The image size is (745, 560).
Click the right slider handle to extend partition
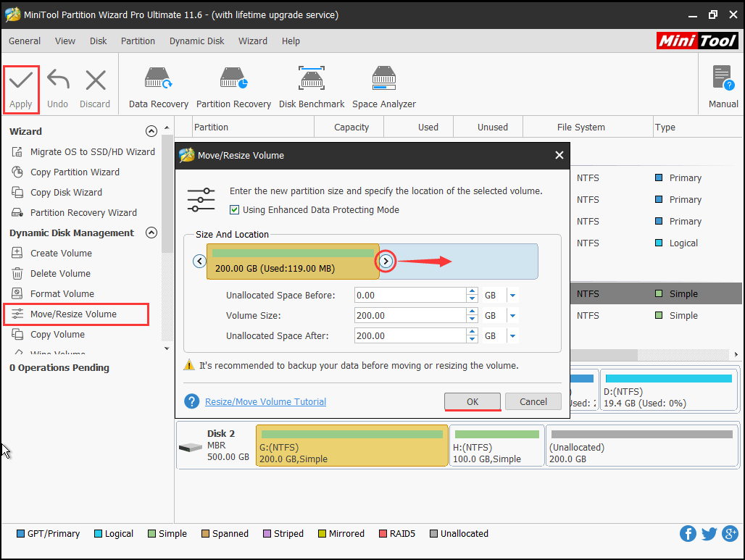click(386, 261)
